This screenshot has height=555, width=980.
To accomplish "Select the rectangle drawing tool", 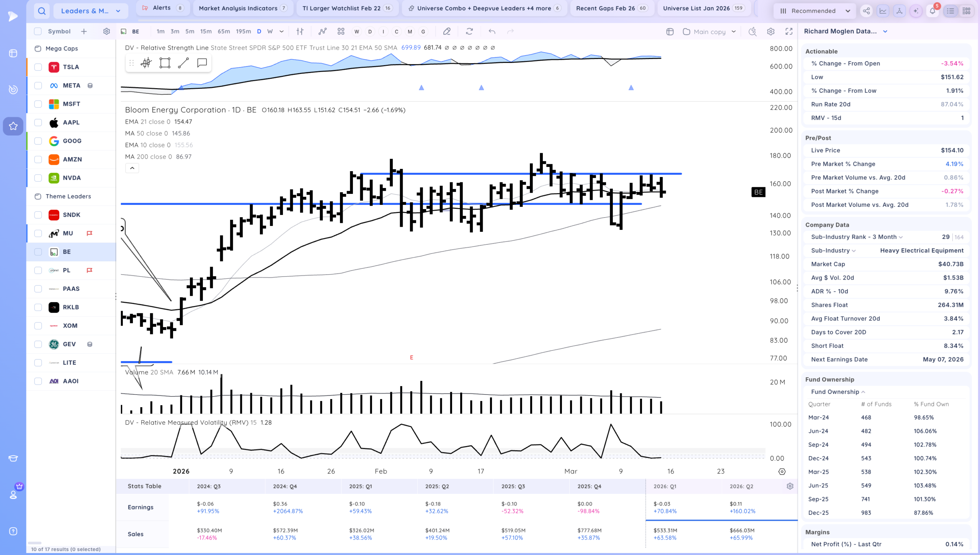I will 165,63.
